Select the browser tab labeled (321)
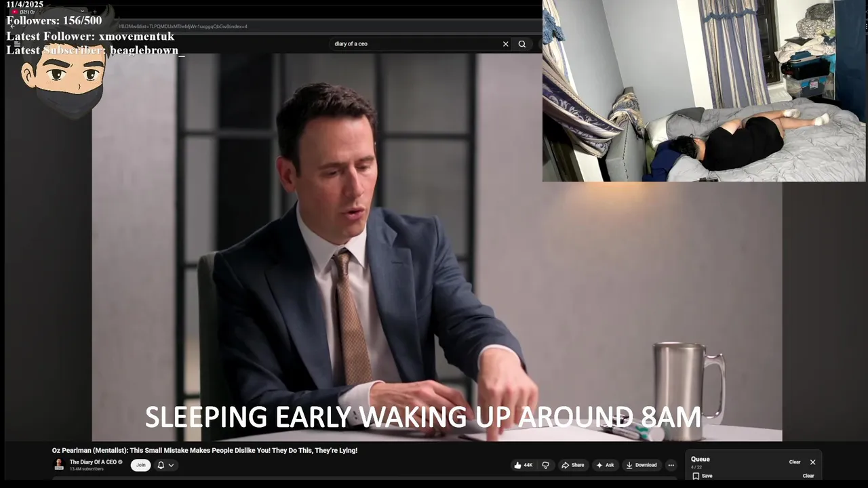The width and height of the screenshot is (868, 488). [47, 12]
